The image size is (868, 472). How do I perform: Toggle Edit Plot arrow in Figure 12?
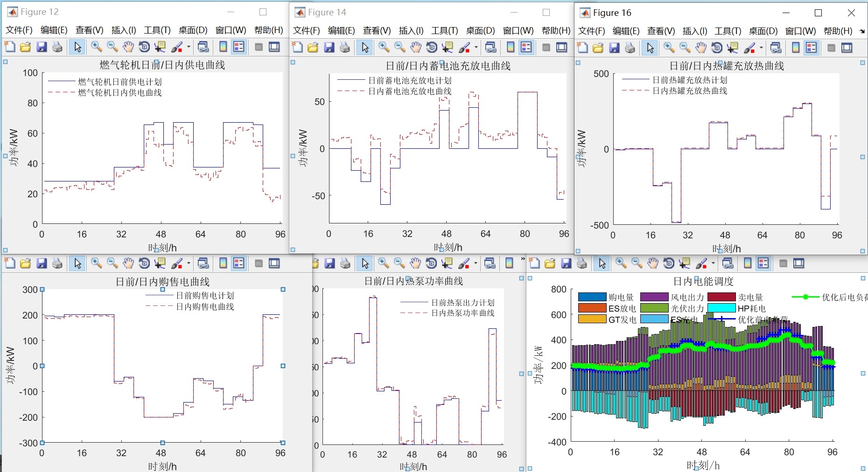[77, 47]
